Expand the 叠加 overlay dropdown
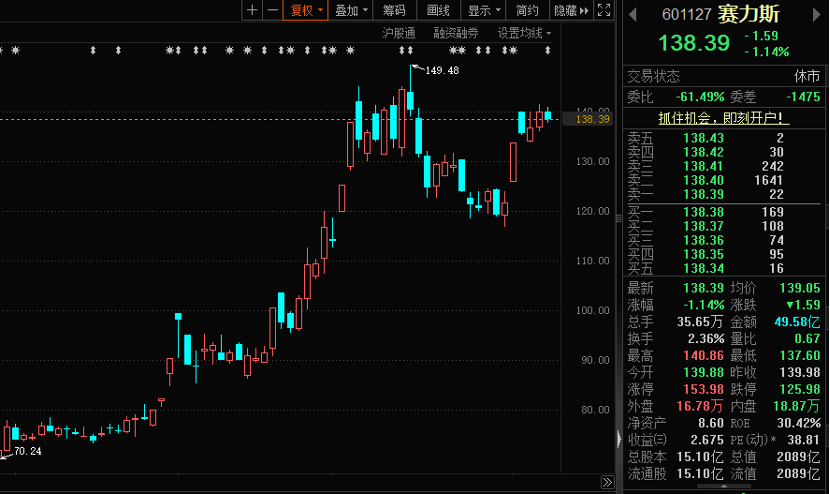Screen dimensions: 830x494 tap(351, 10)
